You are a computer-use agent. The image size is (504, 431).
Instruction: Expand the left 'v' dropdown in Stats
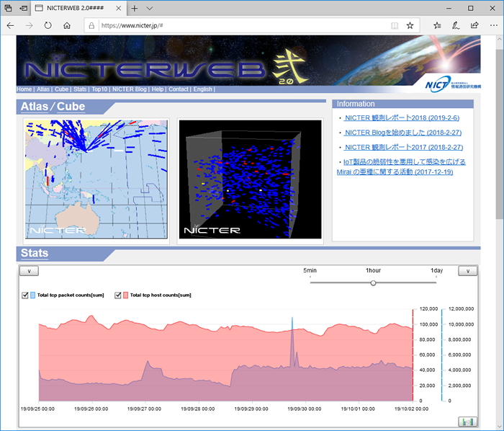[x=28, y=271]
